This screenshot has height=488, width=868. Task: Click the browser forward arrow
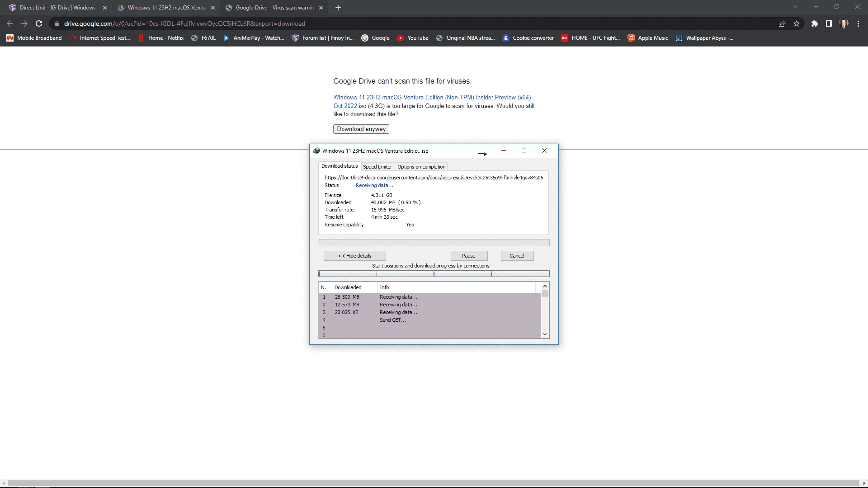[x=24, y=23]
